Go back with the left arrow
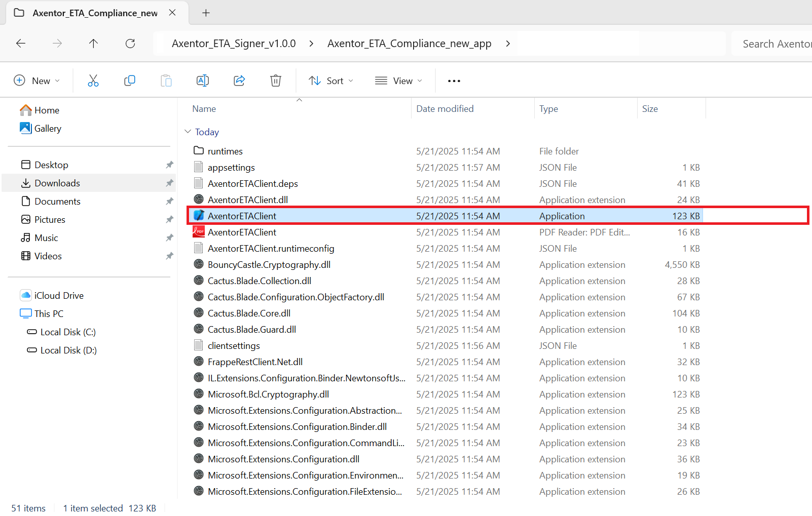Image resolution: width=812 pixels, height=516 pixels. (21, 44)
